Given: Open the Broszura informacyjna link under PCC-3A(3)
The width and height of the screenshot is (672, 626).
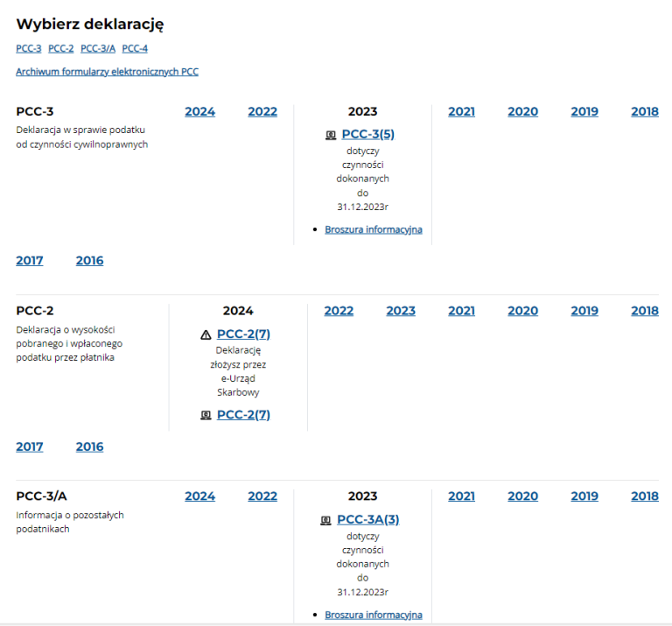Looking at the screenshot, I should tap(373, 615).
